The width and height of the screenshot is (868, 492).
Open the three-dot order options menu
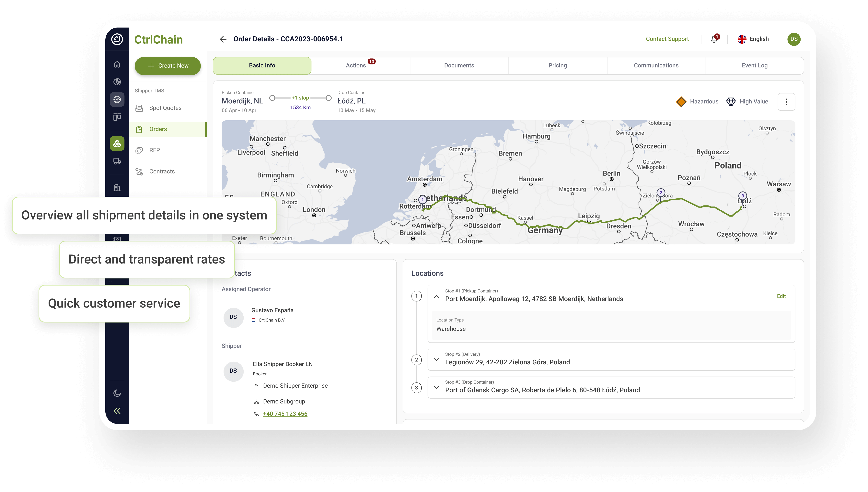coord(786,102)
